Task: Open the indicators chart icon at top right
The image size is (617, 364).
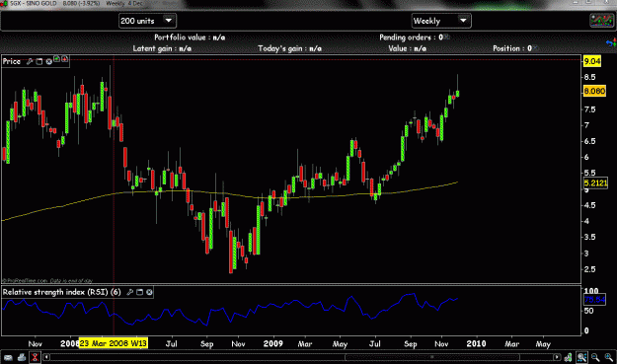Action: pyautogui.click(x=601, y=21)
